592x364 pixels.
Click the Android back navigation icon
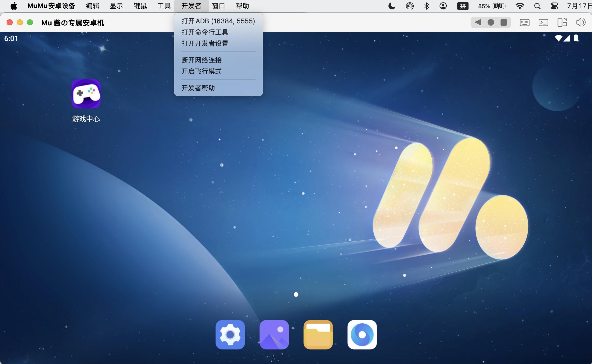coord(478,22)
